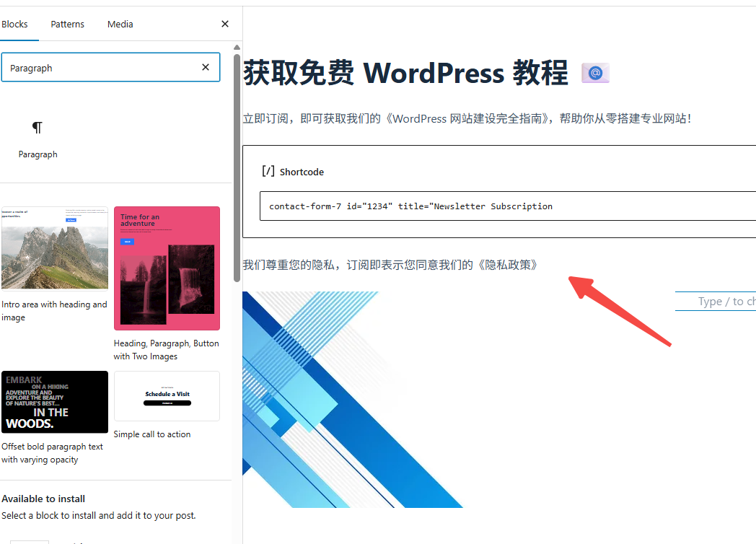Click the envelope emoji beside the heading
Screen dimensions: 756x544
pyautogui.click(x=594, y=72)
